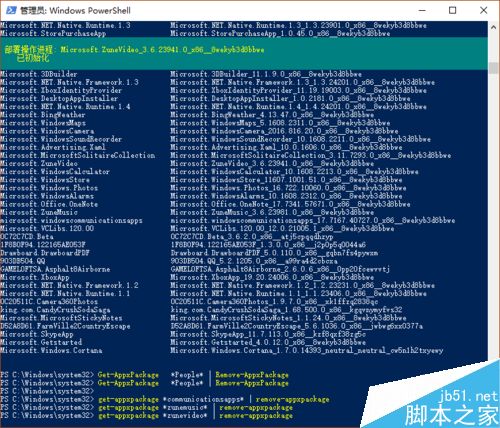The image size is (500, 428).
Task: Select "Microsoft.MicrosoftStickyNotes_1.1.24.0" full package name
Action: pos(288,318)
